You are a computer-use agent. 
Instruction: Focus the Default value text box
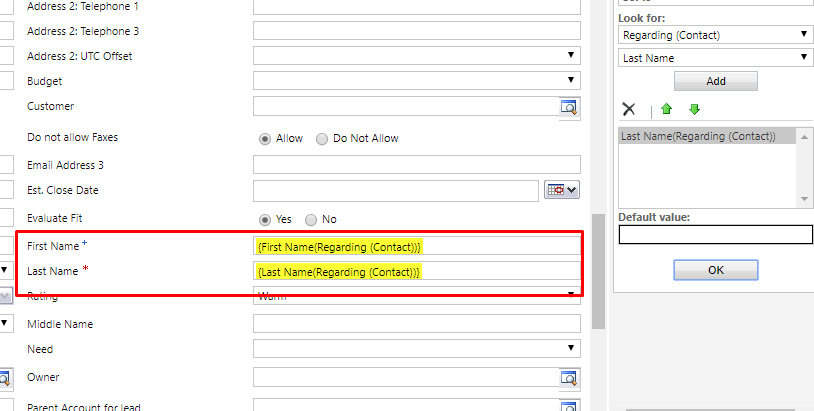pyautogui.click(x=715, y=234)
